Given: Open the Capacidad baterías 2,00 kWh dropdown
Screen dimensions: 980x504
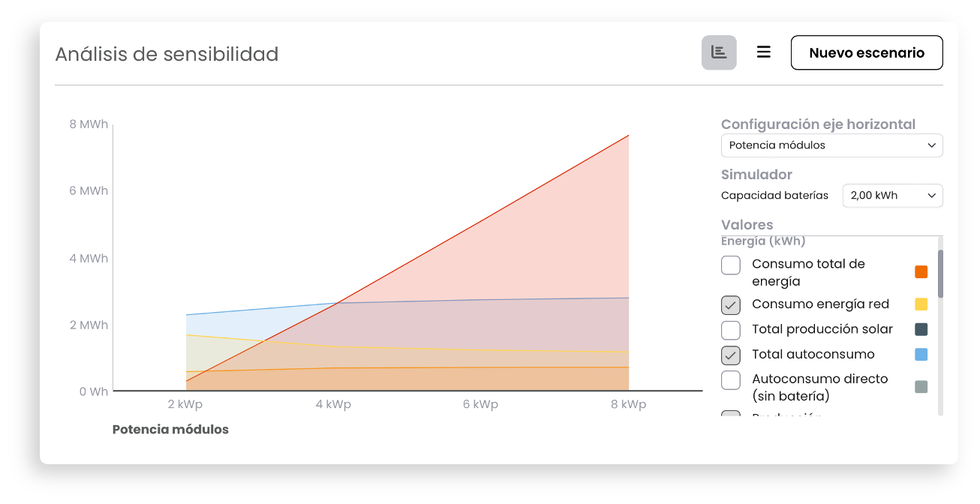Looking at the screenshot, I should pyautogui.click(x=892, y=196).
